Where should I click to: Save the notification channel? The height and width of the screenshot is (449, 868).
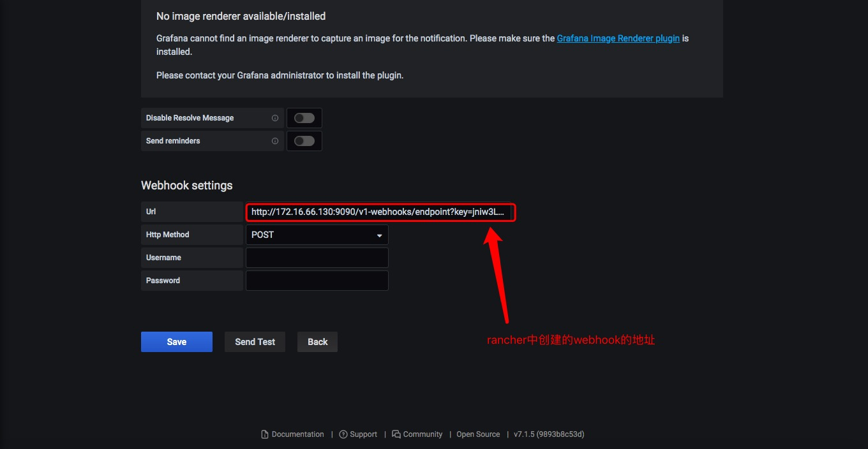[x=177, y=342]
